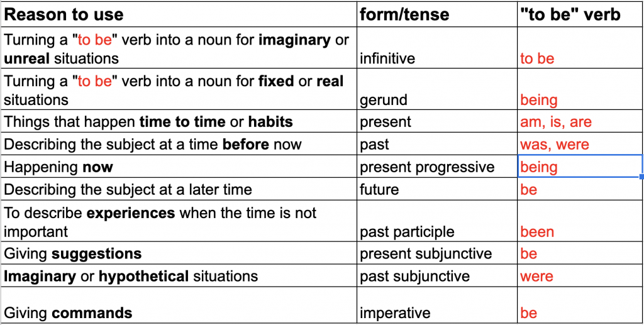Select the red "to be" cell in the infinitive row
644x325 pixels.
[x=579, y=49]
